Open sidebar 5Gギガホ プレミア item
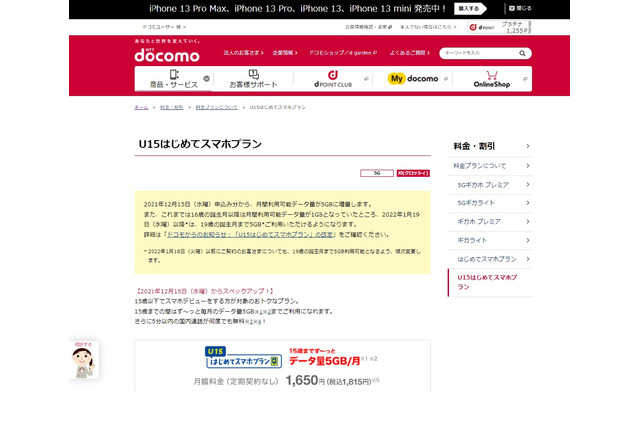This screenshot has width=640, height=426. (x=490, y=185)
